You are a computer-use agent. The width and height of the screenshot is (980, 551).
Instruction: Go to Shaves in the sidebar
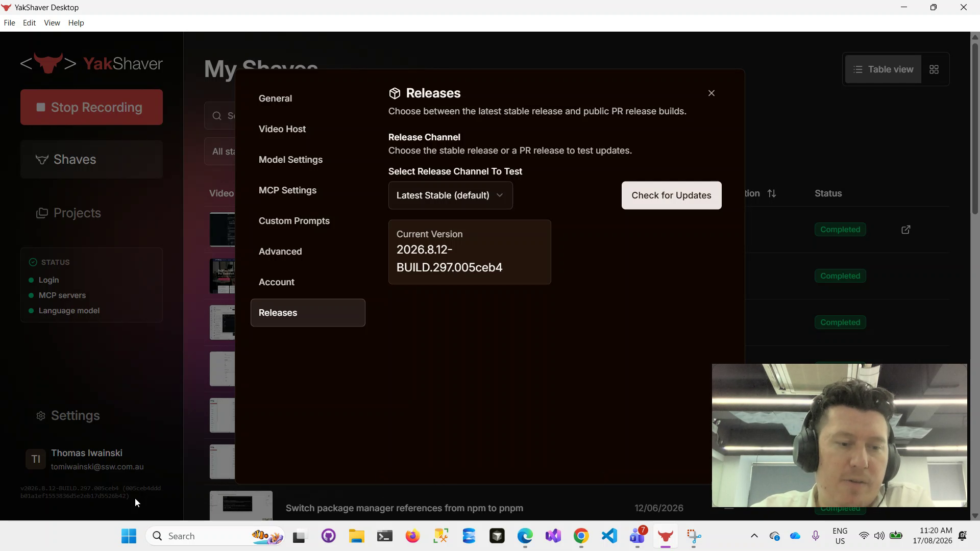(91, 159)
